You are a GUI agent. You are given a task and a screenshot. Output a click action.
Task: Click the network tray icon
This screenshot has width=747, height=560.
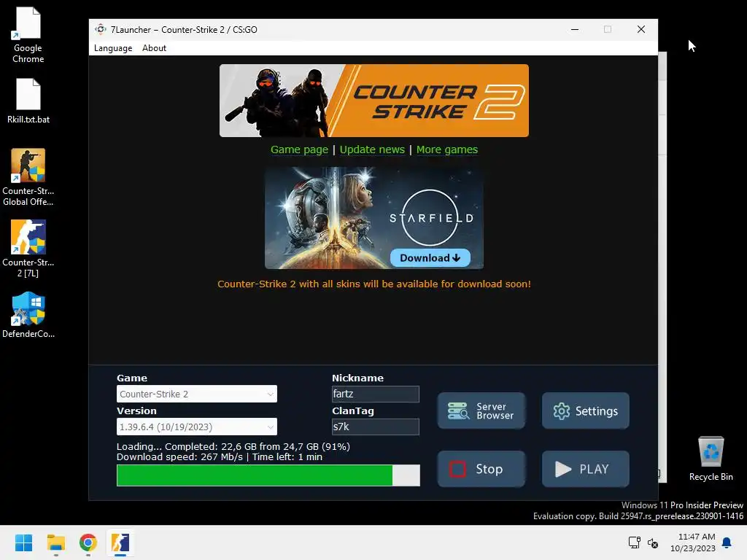[634, 542]
